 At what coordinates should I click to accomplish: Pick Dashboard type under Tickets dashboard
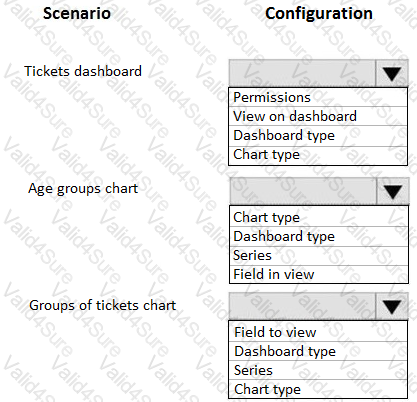[x=318, y=136]
